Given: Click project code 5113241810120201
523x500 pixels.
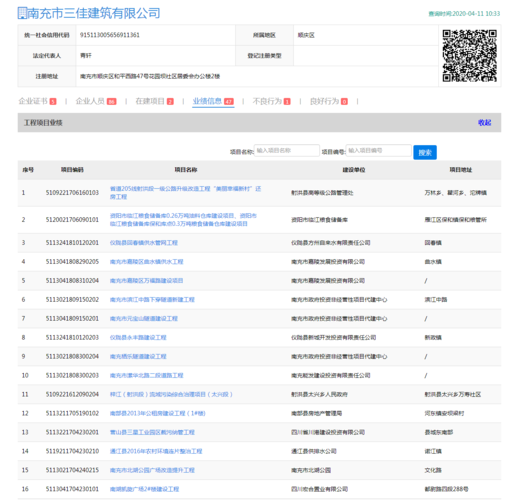Looking at the screenshot, I should coord(72,242).
